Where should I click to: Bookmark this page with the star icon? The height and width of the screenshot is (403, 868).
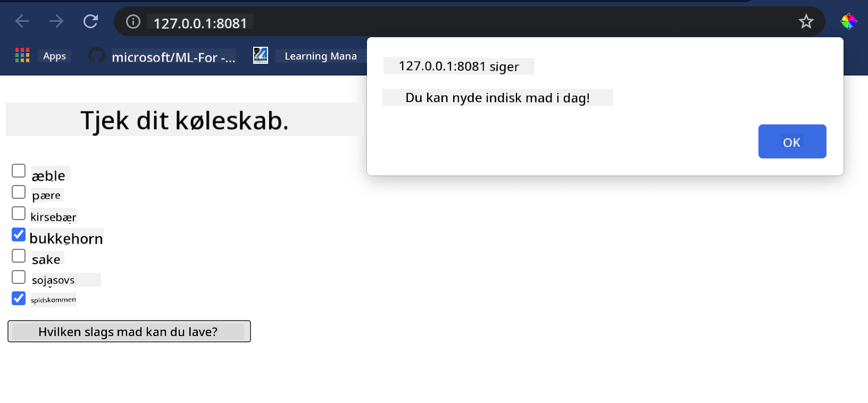(x=806, y=21)
